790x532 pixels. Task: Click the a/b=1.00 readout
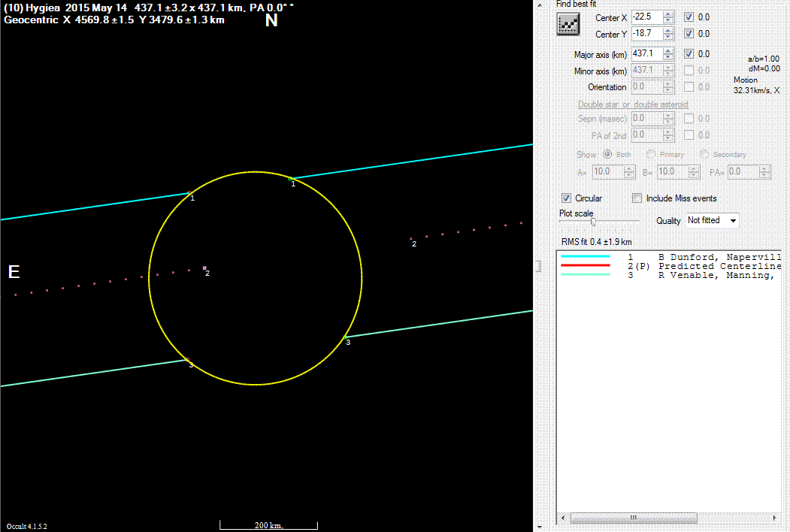click(x=763, y=59)
